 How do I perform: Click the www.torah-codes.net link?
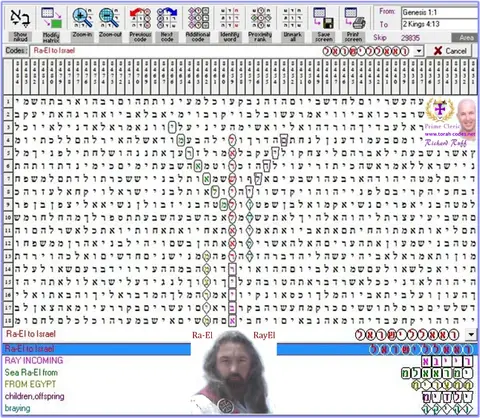(x=450, y=134)
